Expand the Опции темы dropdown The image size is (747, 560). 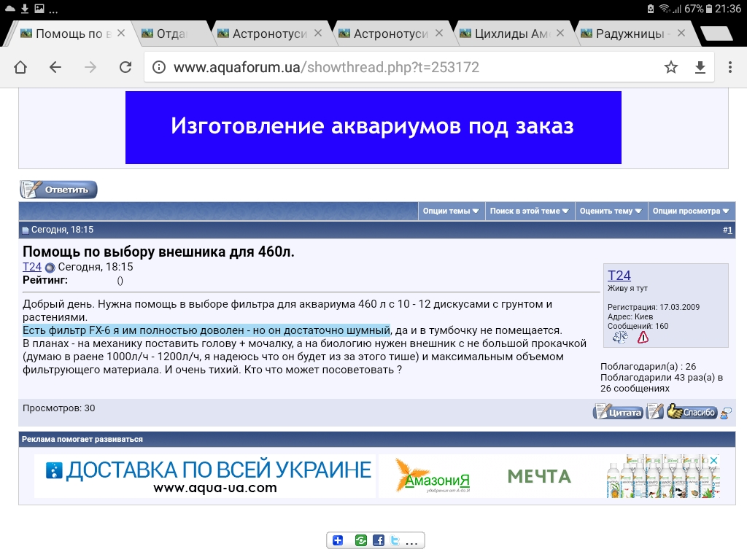click(x=451, y=211)
